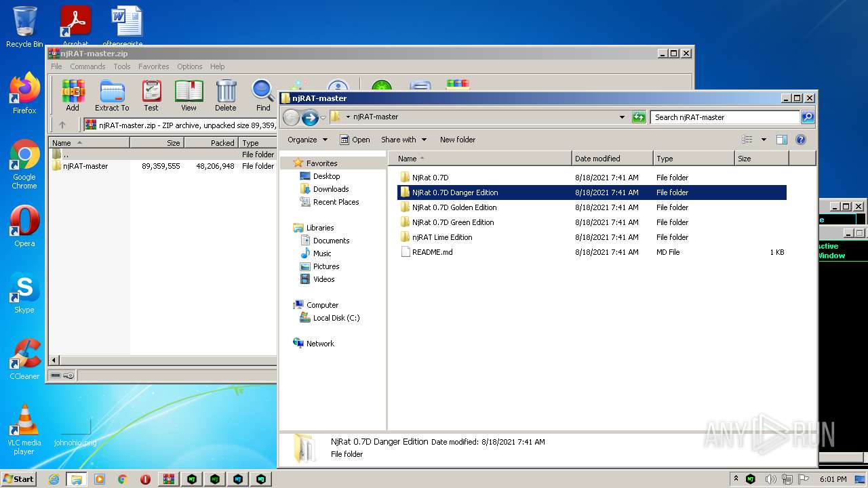Go up one level in WinRAR
Viewport: 868px width, 488px height.
(62, 125)
